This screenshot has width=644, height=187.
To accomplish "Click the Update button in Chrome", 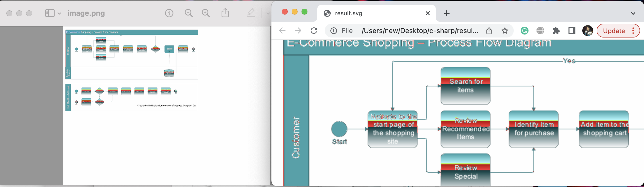I will (x=614, y=31).
